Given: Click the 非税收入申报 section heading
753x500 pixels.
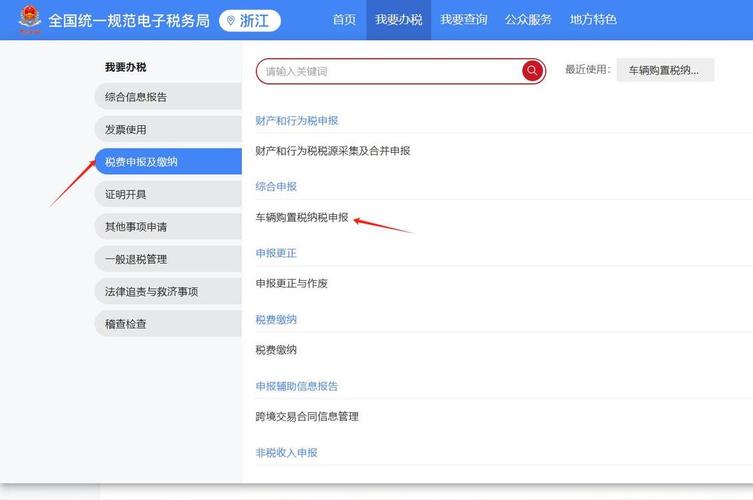Looking at the screenshot, I should coord(286,452).
